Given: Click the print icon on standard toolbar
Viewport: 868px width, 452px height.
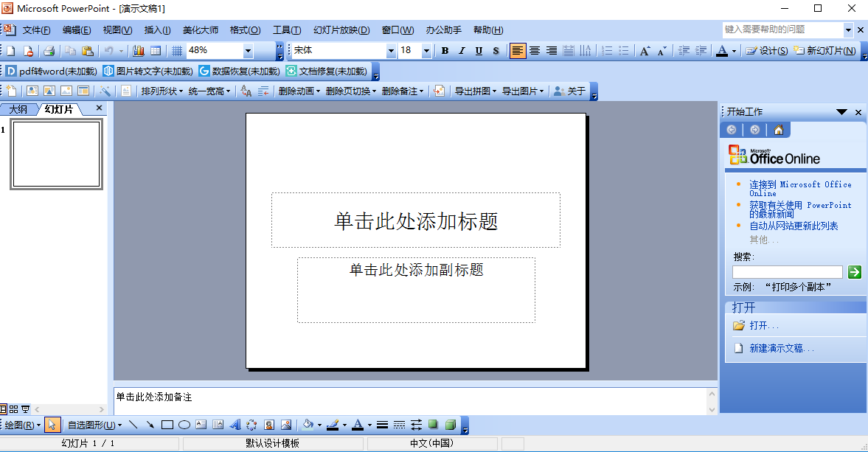Looking at the screenshot, I should click(49, 51).
